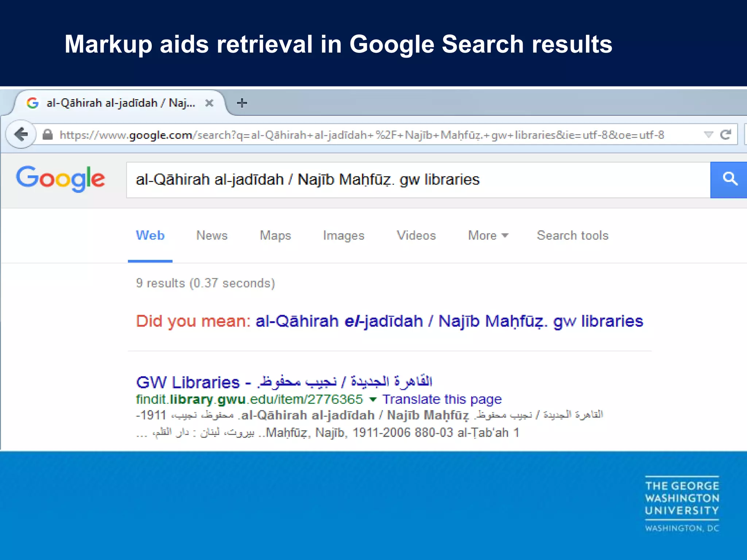Close the al-Qāhirah al-jadīdah tab

coord(209,103)
